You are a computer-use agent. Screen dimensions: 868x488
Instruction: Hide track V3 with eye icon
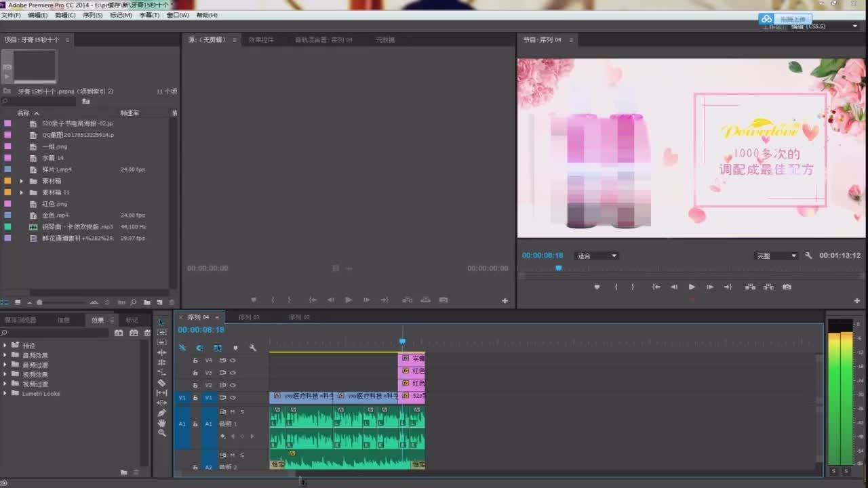pyautogui.click(x=233, y=372)
